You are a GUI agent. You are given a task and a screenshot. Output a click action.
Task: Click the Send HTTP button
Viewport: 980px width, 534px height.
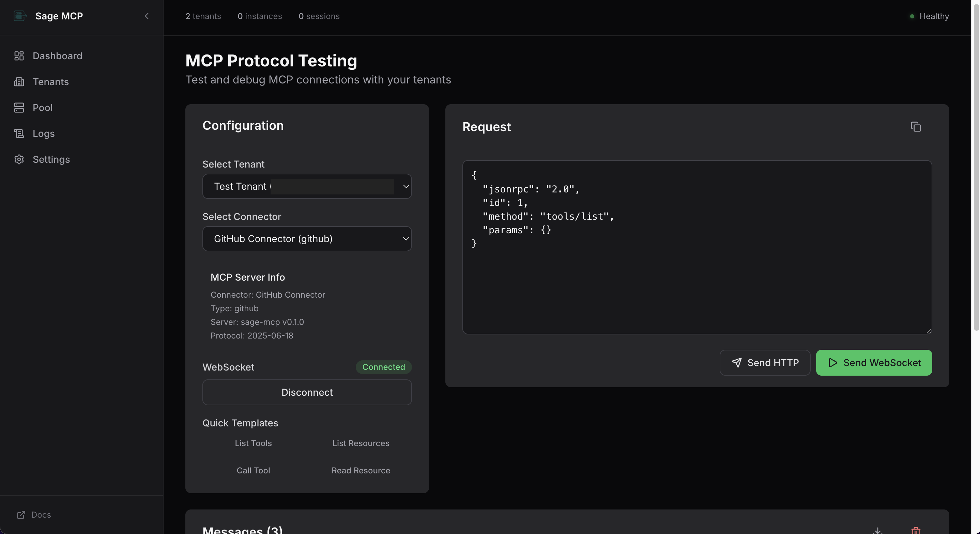coord(765,363)
